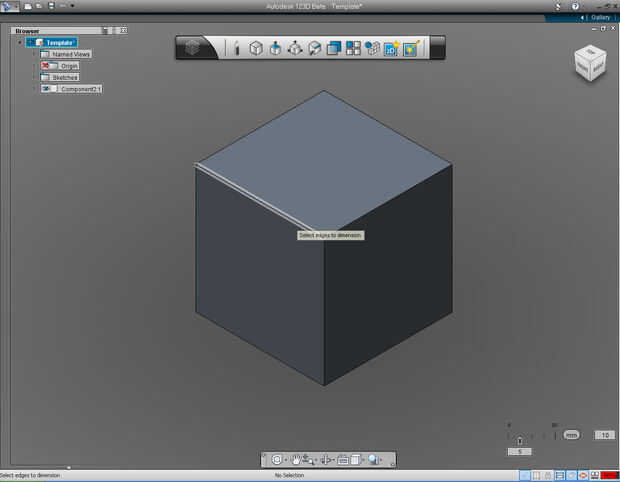
Task: Click the mm units button
Action: point(571,435)
